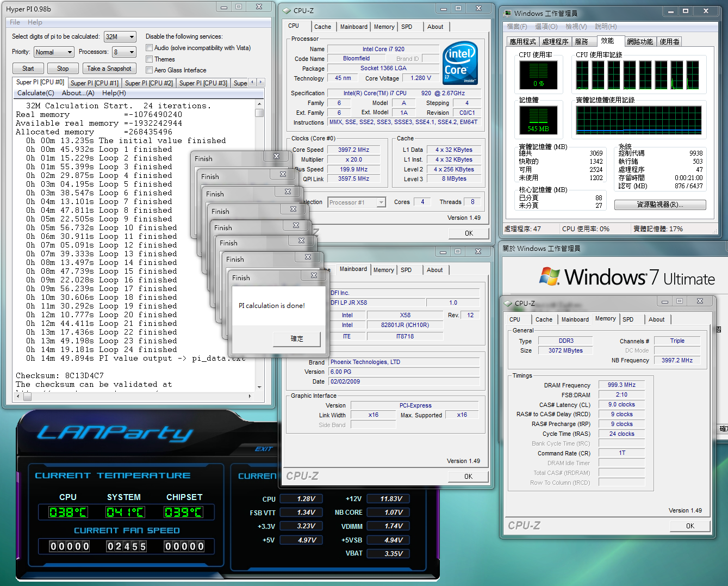728x586 pixels.
Task: Open Task Manager 網路功能 tab
Action: tap(640, 41)
